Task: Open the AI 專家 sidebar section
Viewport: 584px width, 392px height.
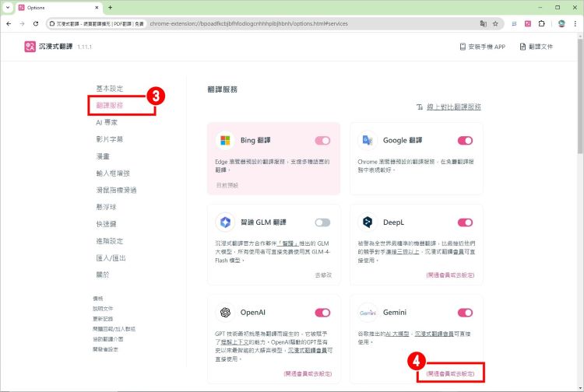Action: point(107,122)
